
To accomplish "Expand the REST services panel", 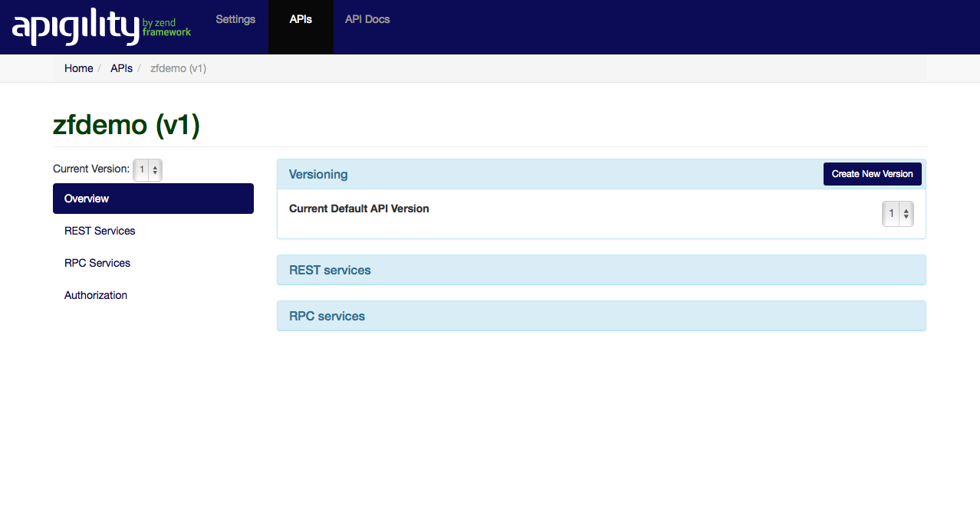I will (x=330, y=270).
